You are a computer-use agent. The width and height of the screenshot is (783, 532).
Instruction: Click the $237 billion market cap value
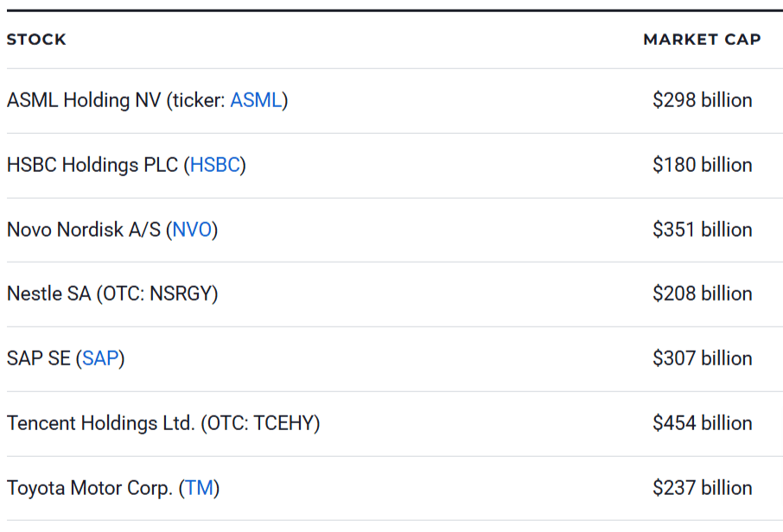click(702, 488)
